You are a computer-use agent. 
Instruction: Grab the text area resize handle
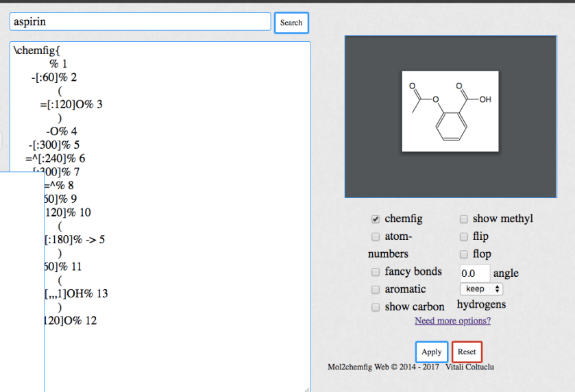coord(306,388)
